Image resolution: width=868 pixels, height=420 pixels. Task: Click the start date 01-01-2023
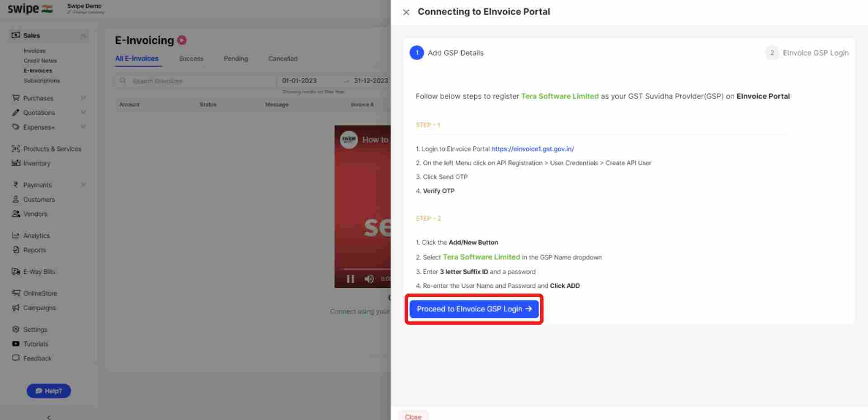pos(299,81)
